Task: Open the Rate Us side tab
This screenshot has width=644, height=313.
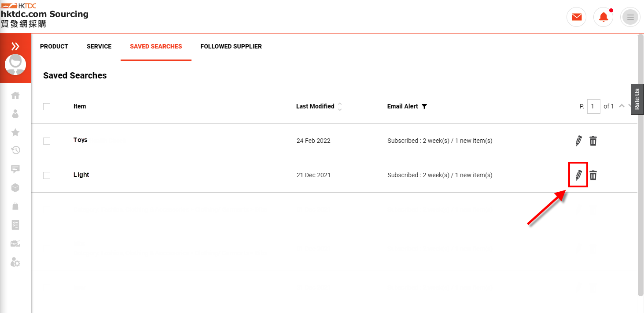Action: (x=637, y=99)
